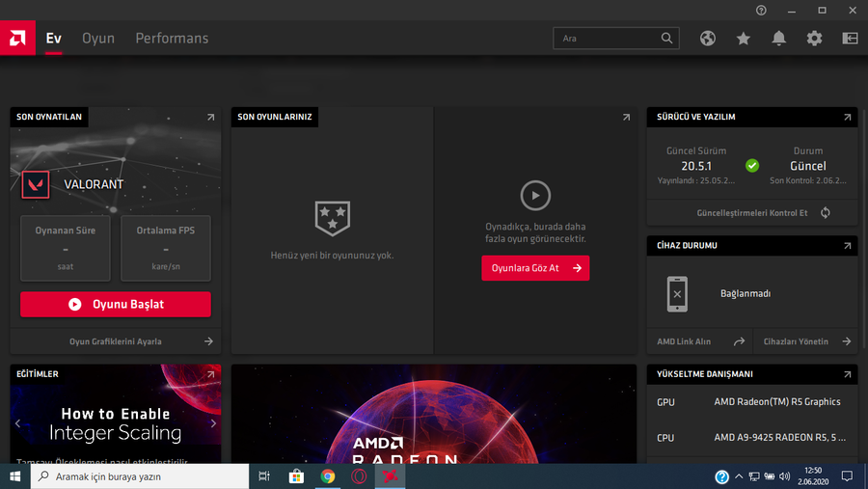Toggle the sidebar panel icon
Viewport: 868px width, 489px height.
[x=850, y=39]
